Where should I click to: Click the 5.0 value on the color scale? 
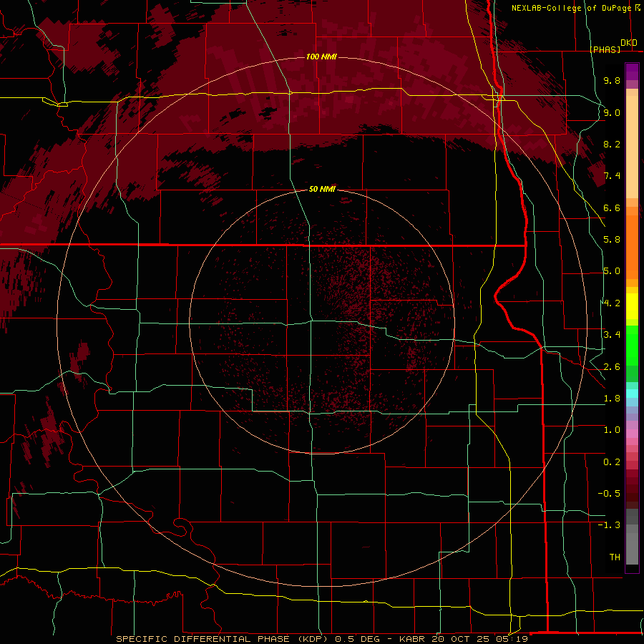click(612, 271)
